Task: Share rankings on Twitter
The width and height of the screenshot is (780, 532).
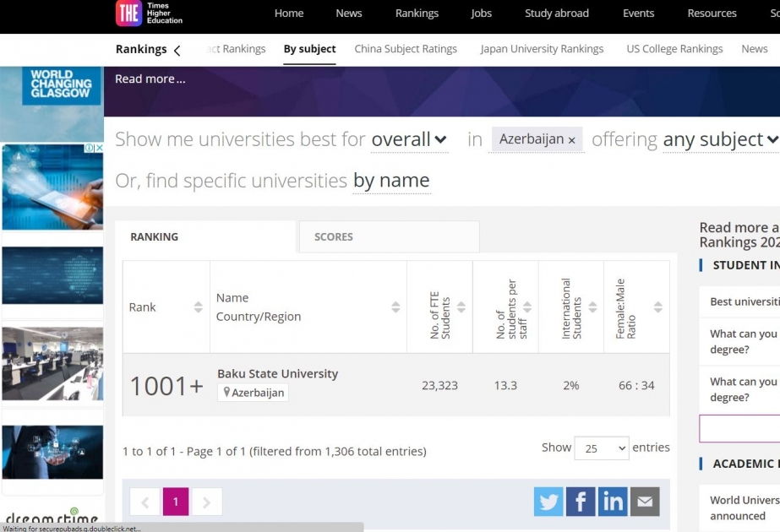Action: [548, 501]
